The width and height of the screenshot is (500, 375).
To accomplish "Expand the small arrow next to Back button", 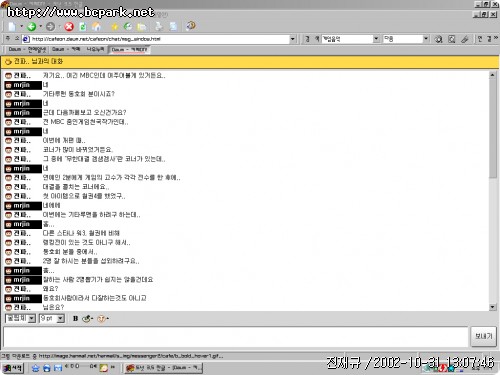I will coord(41,26).
